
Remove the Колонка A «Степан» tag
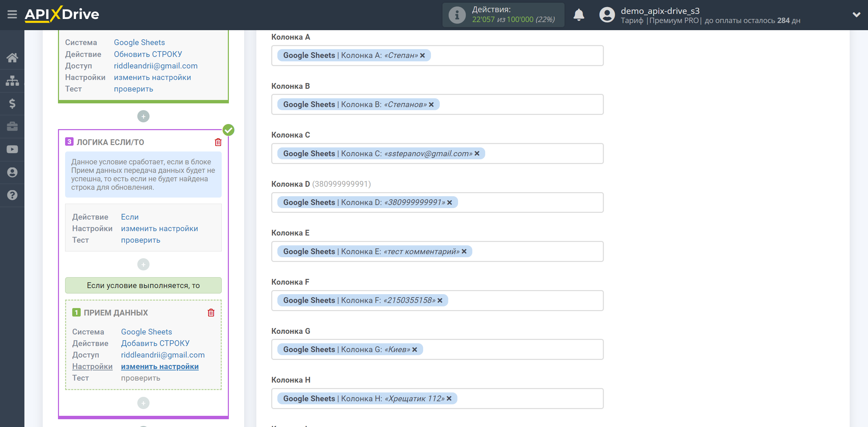click(422, 55)
